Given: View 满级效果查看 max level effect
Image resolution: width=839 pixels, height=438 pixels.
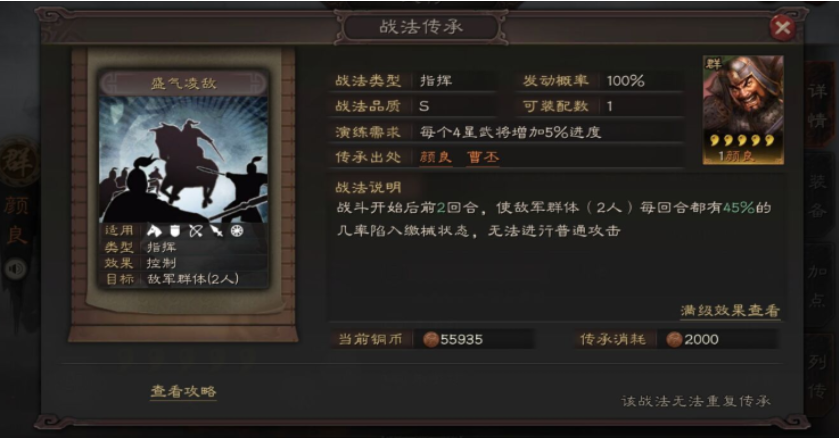Looking at the screenshot, I should [730, 311].
